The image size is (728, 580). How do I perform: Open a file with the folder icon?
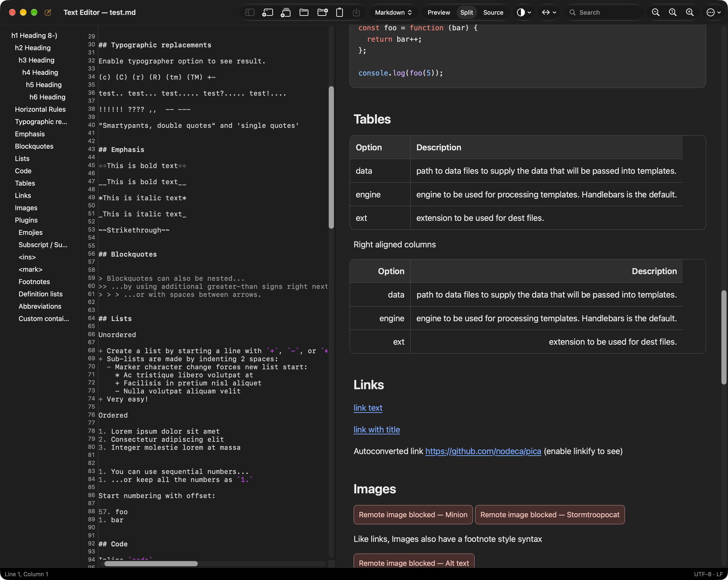[304, 13]
